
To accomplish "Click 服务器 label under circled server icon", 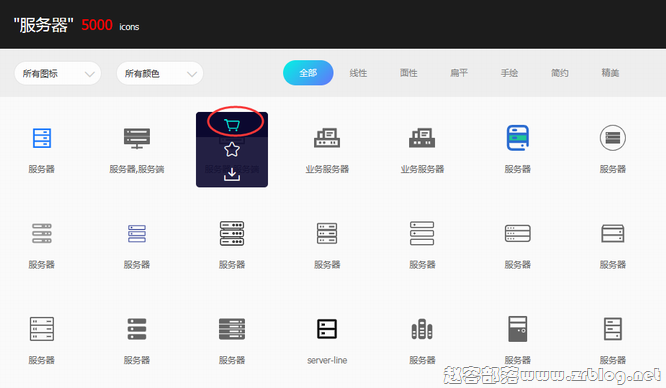I will 612,169.
